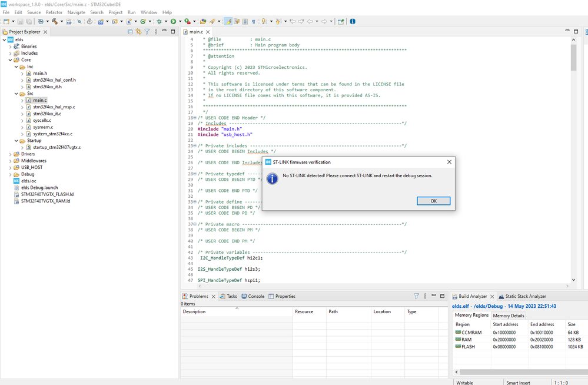Click the Project Explorer filter icon
The height and width of the screenshot is (385, 588).
point(147,32)
